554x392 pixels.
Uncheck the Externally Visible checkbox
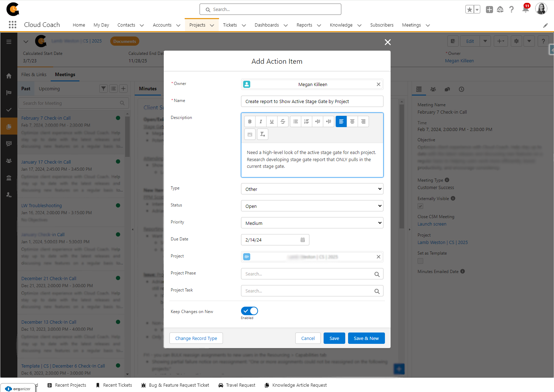[x=420, y=206]
